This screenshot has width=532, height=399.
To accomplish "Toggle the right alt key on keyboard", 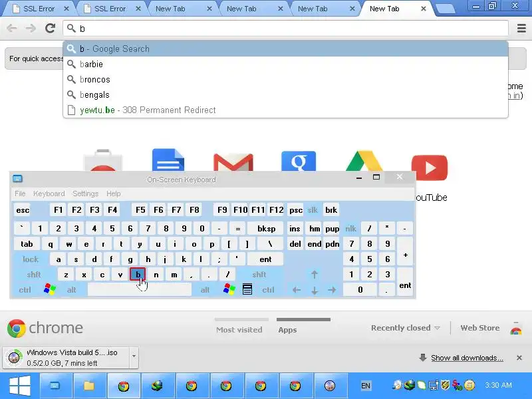I will [205, 290].
